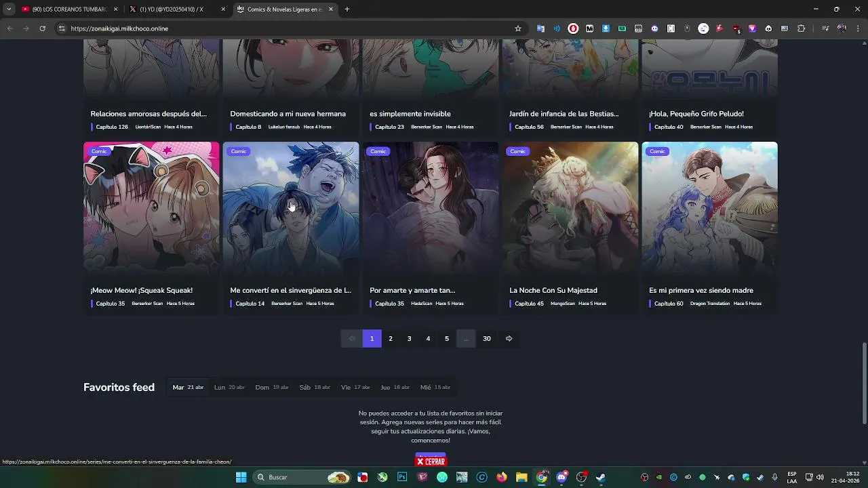The height and width of the screenshot is (488, 868).
Task: Select Mar 21 abr in Favoritos feed
Action: pos(188,387)
